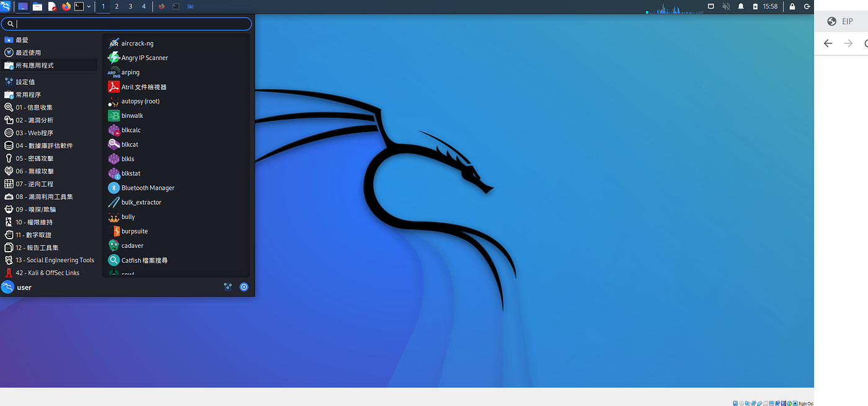Click the lock screen button
Image resolution: width=868 pixels, height=406 pixels.
click(791, 6)
